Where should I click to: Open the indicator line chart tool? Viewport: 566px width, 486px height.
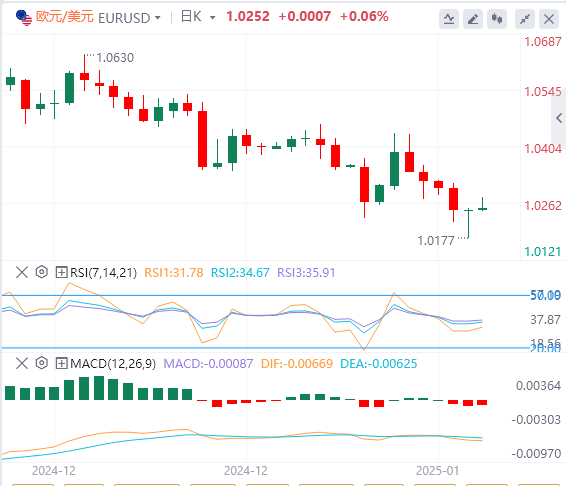(449, 19)
